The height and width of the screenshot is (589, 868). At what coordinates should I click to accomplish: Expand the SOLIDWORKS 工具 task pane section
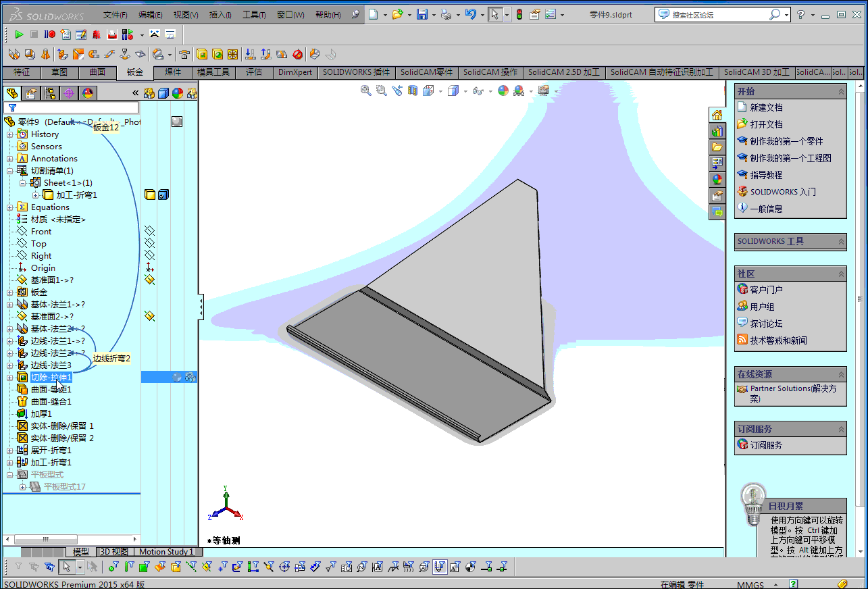(x=841, y=242)
